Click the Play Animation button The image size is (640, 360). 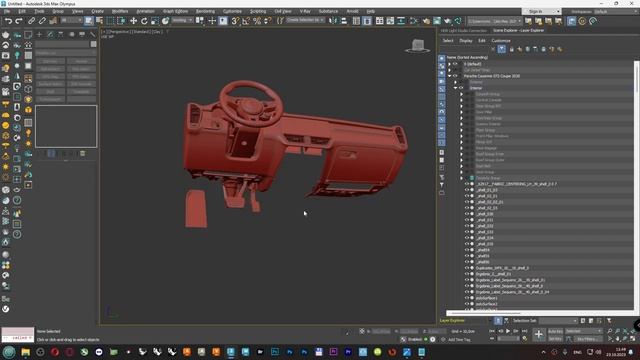coord(508,331)
